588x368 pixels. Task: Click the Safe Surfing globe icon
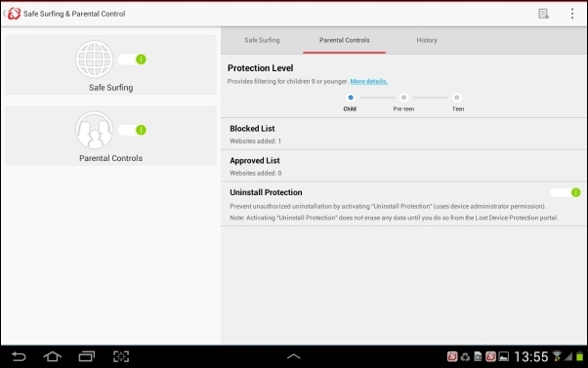tap(94, 60)
